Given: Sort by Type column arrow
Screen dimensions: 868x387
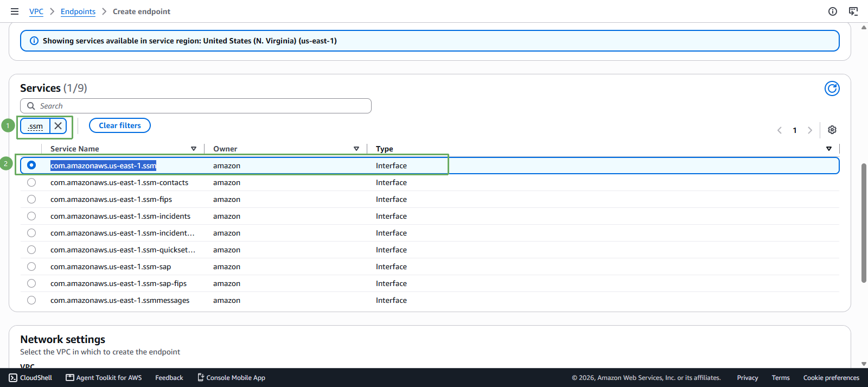Looking at the screenshot, I should click(x=829, y=149).
